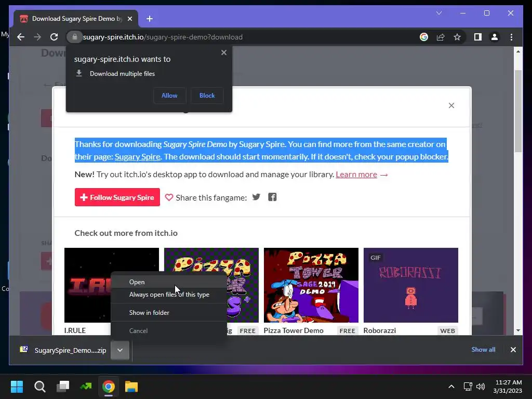The height and width of the screenshot is (399, 532).
Task: Click the Pizza Tower Demo title link
Action: (294, 330)
